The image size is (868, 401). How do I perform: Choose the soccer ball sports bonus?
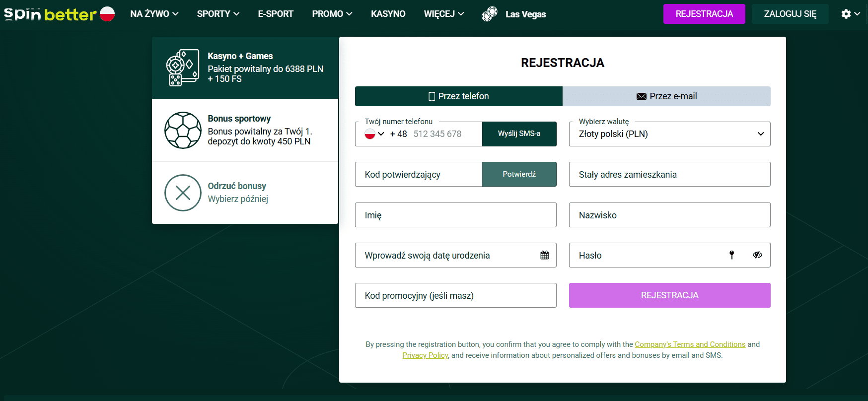click(183, 130)
